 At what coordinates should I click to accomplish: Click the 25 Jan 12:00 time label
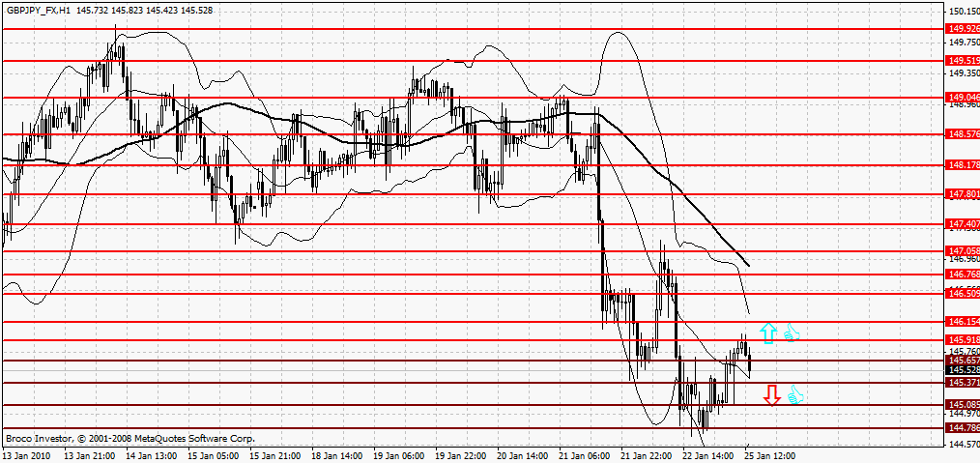coord(770,457)
